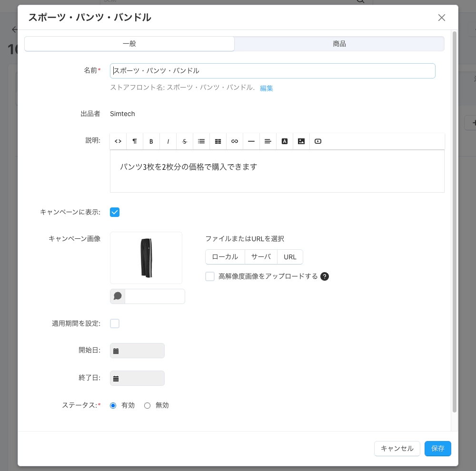Image resolution: width=476 pixels, height=471 pixels.
Task: Insert a horizontal line in description
Action: [251, 141]
